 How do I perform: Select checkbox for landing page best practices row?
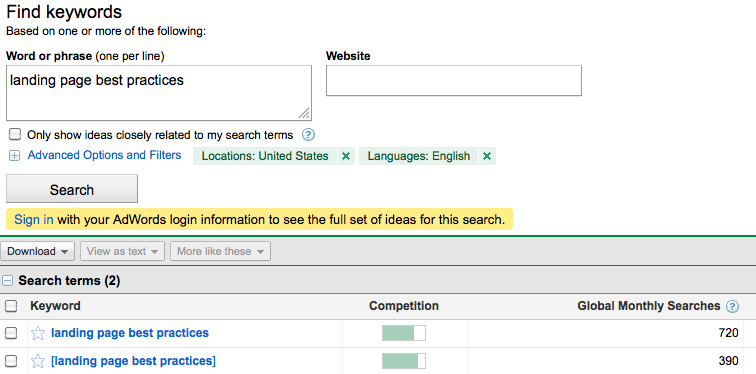tap(11, 333)
